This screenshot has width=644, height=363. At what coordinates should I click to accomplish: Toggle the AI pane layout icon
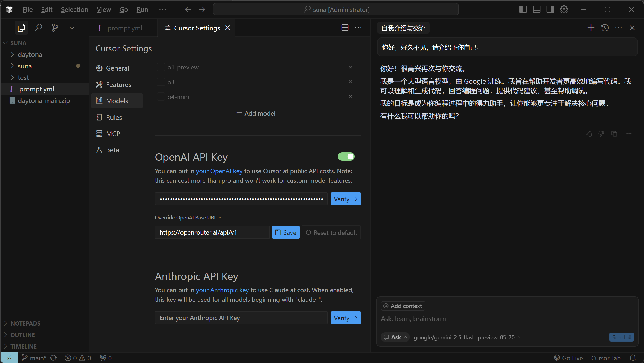(550, 9)
